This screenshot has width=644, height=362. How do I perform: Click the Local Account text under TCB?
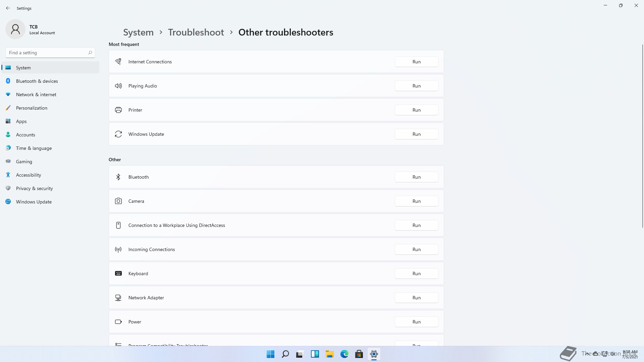(42, 33)
